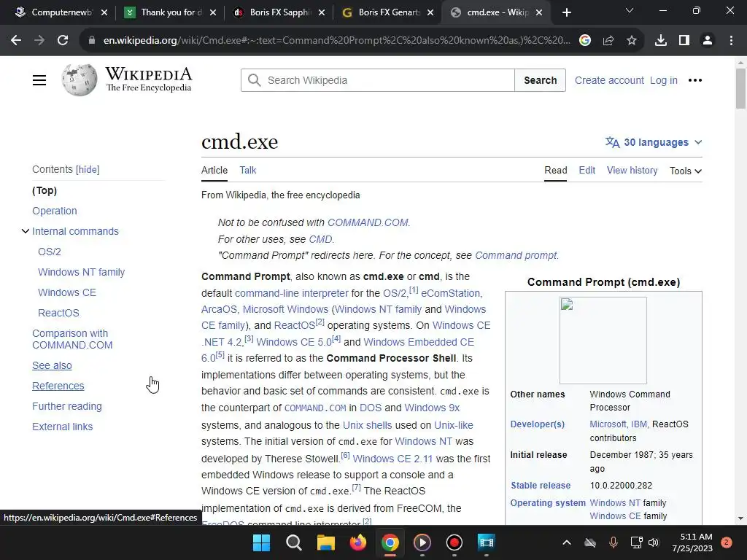747x560 pixels.
Task: Open the View history tab
Action: pyautogui.click(x=632, y=170)
